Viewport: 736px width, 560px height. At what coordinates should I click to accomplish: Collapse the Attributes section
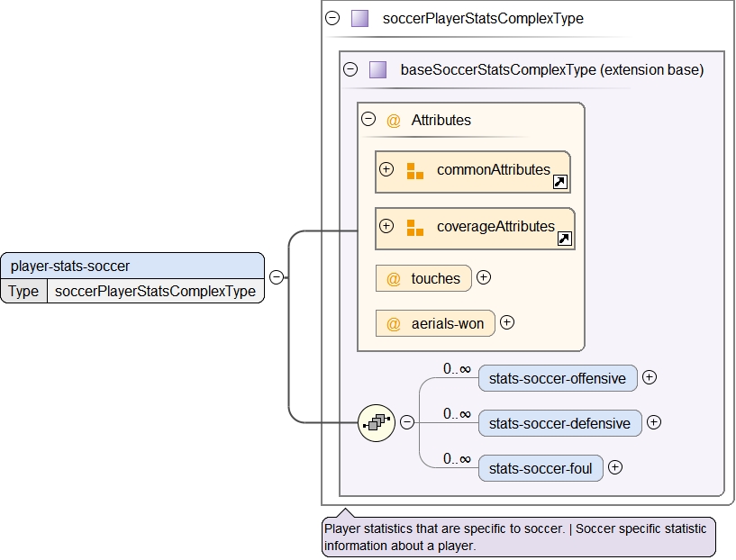click(368, 120)
